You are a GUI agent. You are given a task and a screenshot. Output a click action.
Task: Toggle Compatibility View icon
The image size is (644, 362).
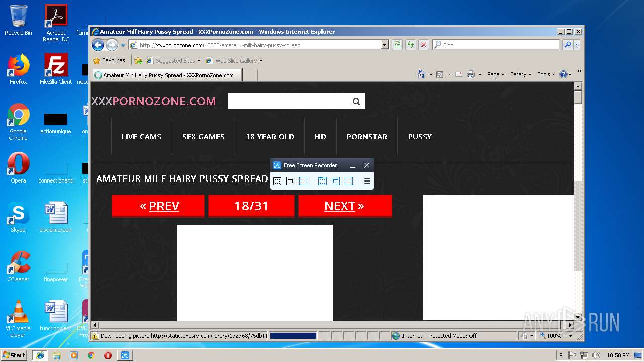click(397, 45)
